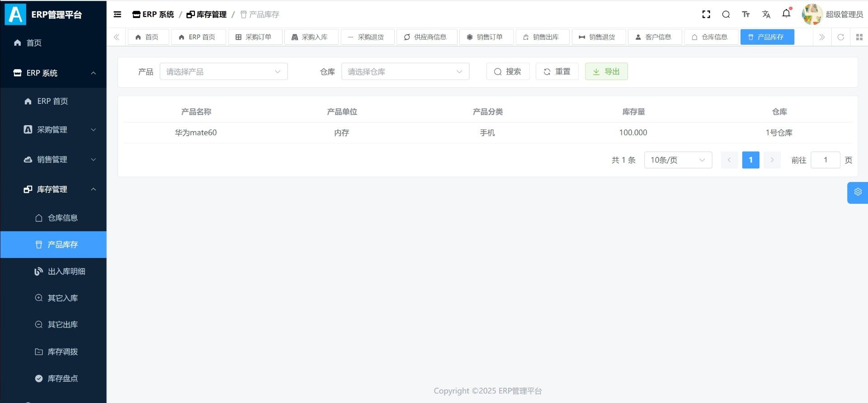Click the user avatar image
This screenshot has width=868, height=403.
[x=812, y=14]
